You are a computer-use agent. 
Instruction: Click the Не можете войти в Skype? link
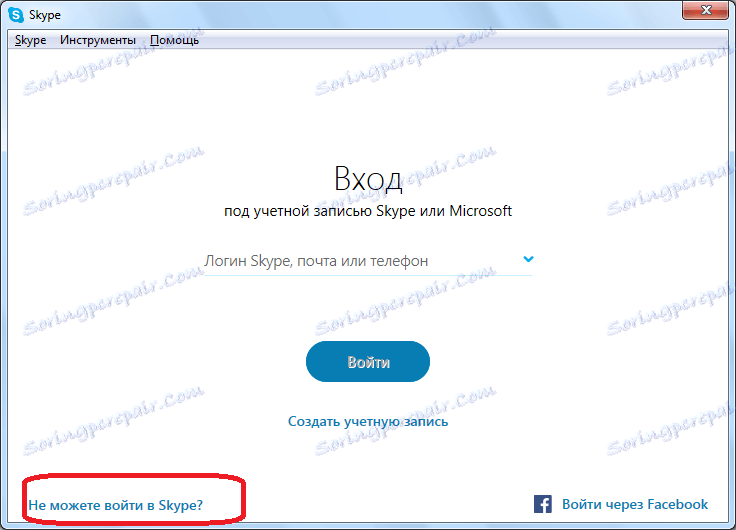tap(115, 505)
